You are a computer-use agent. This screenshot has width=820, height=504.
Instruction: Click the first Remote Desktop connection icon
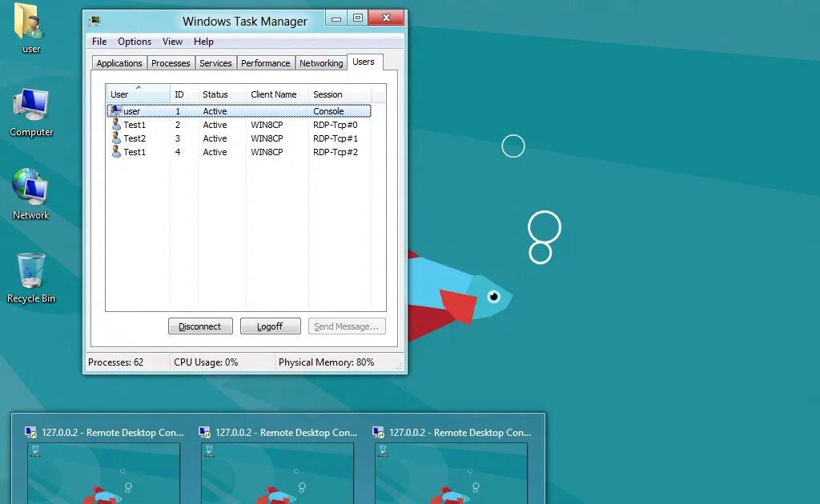click(x=31, y=432)
